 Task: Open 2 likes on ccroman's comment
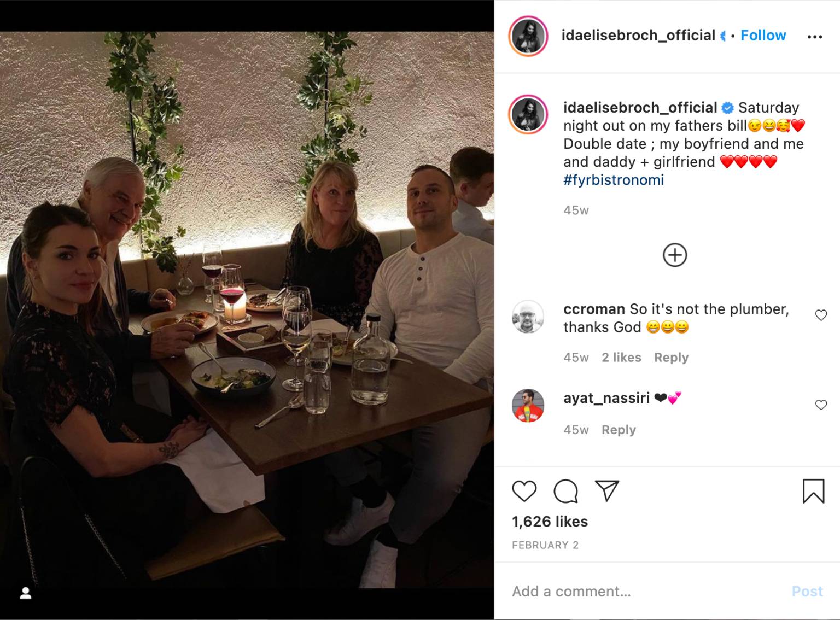[x=621, y=358]
